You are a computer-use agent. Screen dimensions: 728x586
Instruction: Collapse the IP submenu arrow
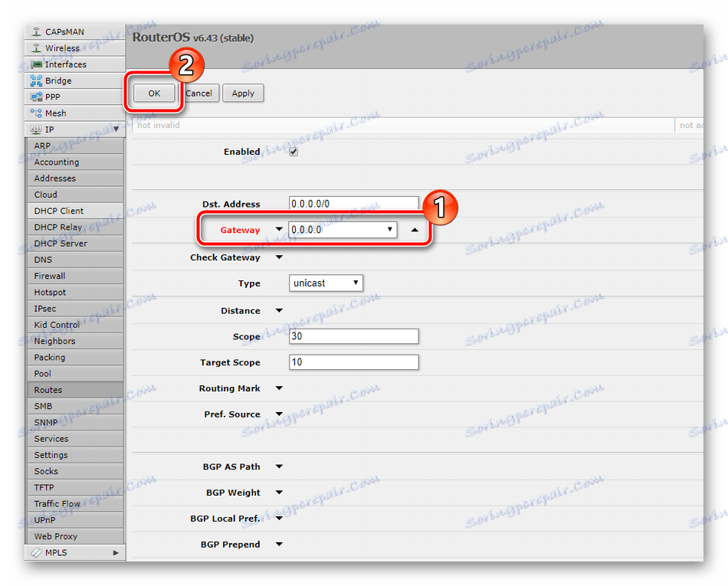coord(116,129)
